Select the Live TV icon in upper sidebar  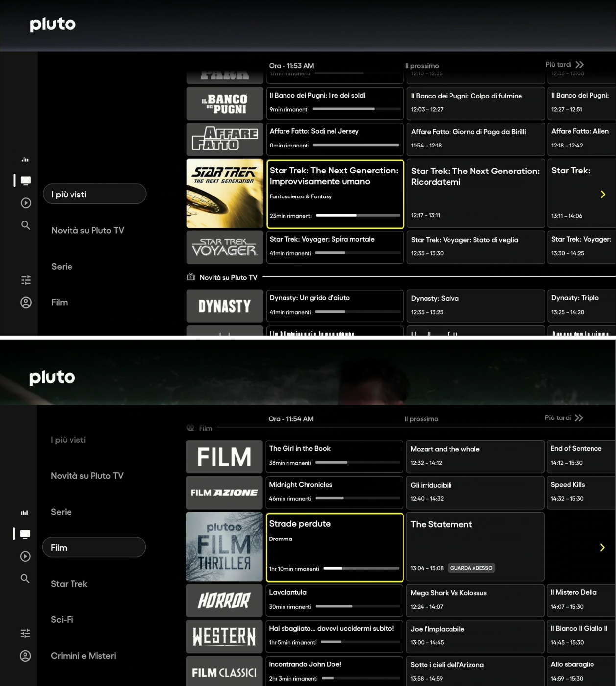pyautogui.click(x=25, y=181)
